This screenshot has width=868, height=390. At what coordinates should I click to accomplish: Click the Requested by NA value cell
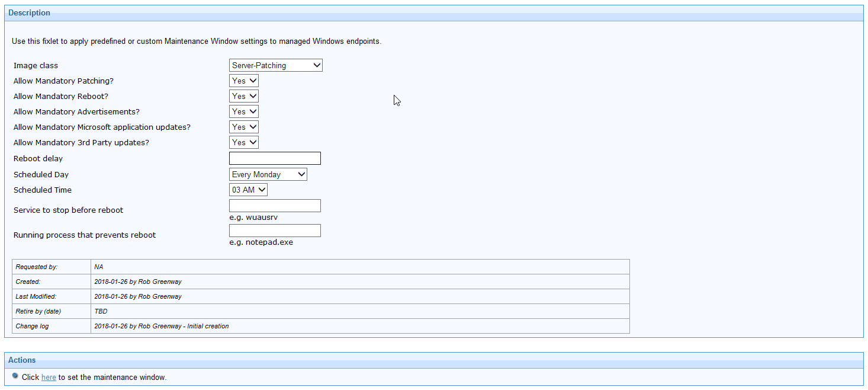(x=360, y=267)
